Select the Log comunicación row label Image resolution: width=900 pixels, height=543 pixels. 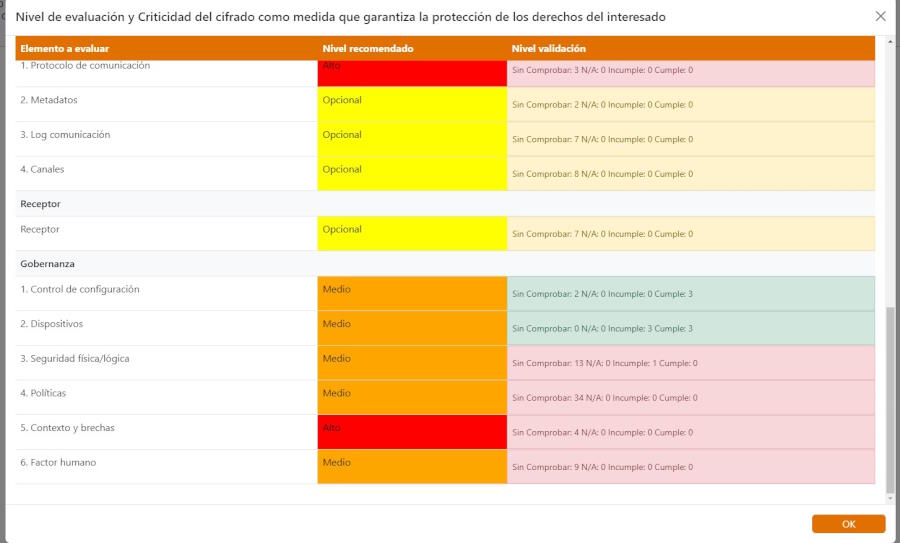click(65, 134)
